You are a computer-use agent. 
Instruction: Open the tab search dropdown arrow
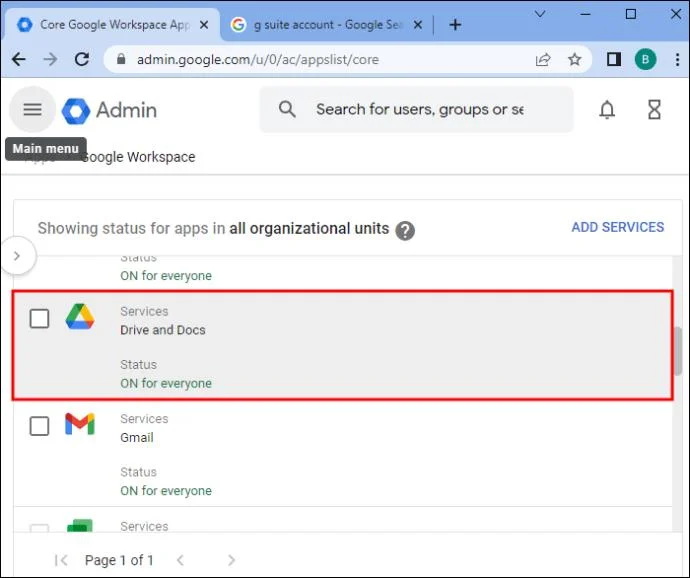click(x=540, y=14)
